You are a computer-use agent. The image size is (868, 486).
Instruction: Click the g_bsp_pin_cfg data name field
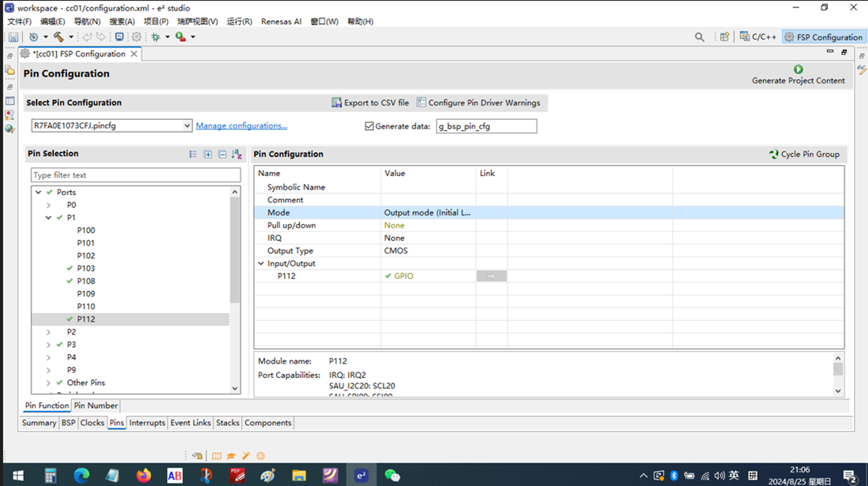click(x=486, y=126)
